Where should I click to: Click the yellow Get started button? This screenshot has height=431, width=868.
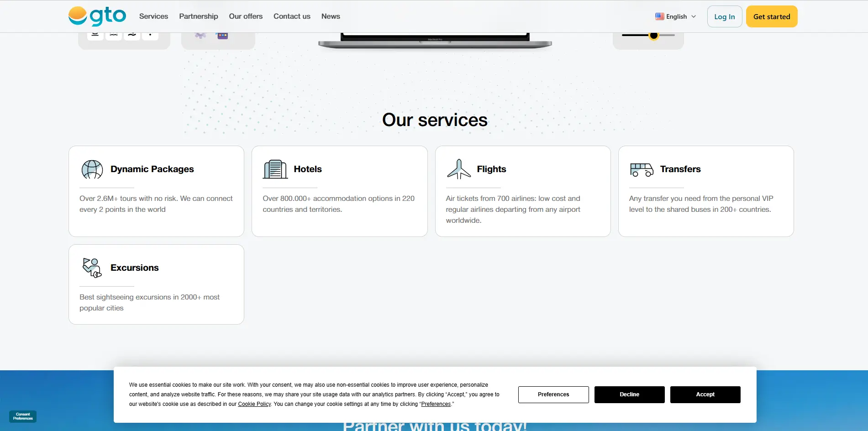pos(771,16)
